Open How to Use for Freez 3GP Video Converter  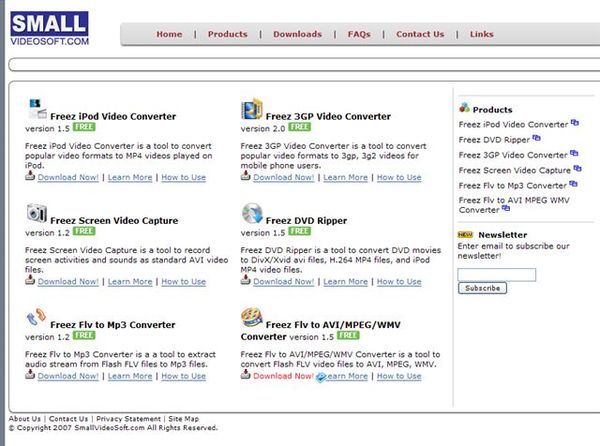399,177
